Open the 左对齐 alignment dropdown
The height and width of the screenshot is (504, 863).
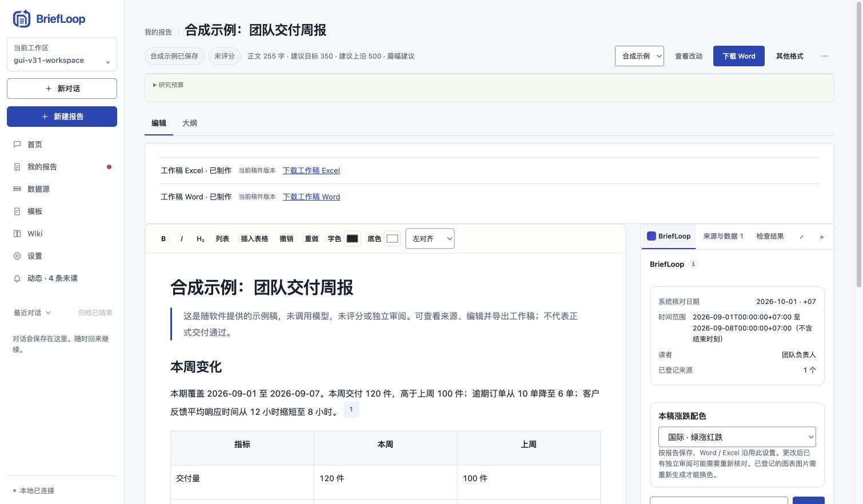coord(430,239)
